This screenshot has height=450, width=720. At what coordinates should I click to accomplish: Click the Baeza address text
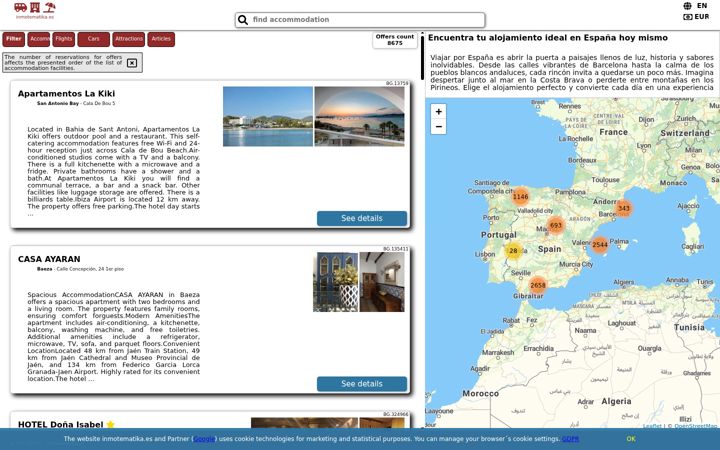80,269
